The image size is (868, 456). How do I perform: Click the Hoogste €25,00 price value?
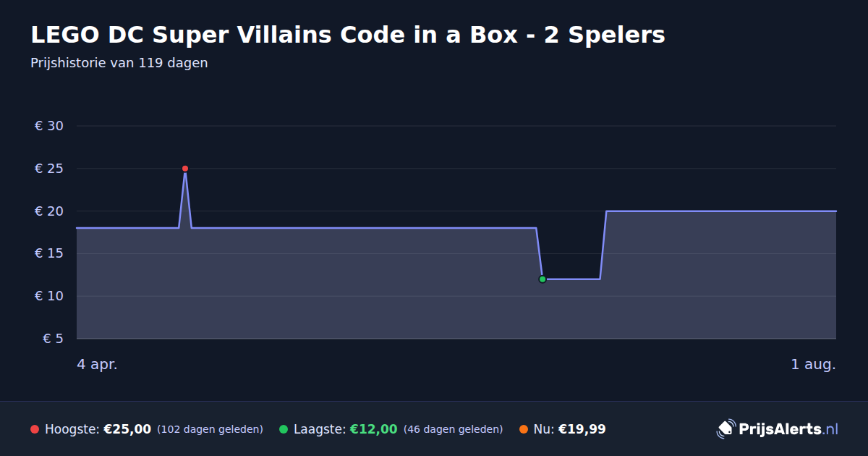point(127,429)
